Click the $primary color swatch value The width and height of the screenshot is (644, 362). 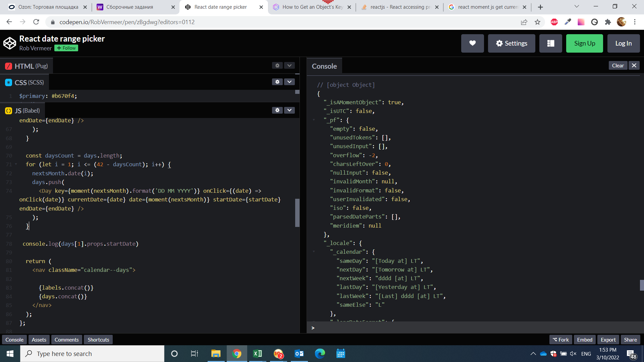click(x=63, y=96)
